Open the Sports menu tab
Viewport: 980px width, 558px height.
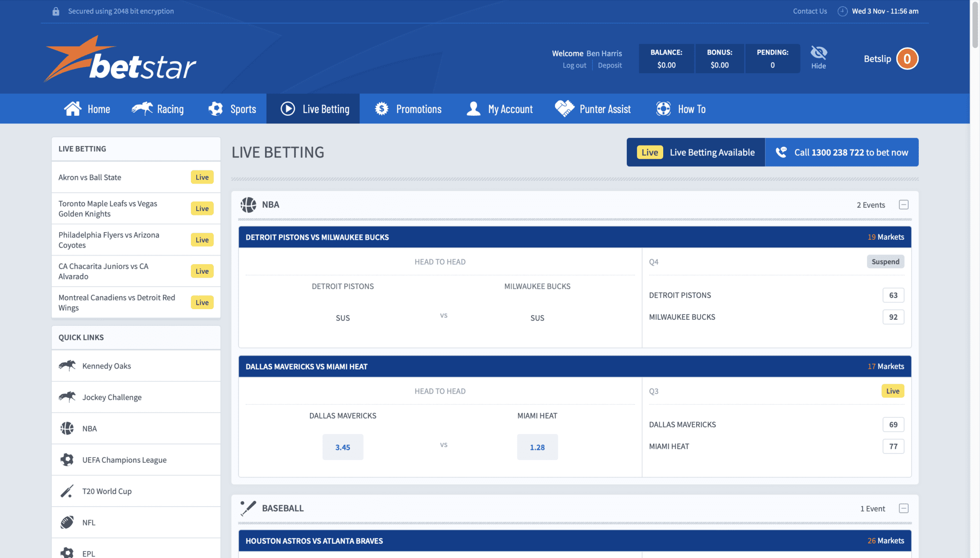click(x=233, y=109)
